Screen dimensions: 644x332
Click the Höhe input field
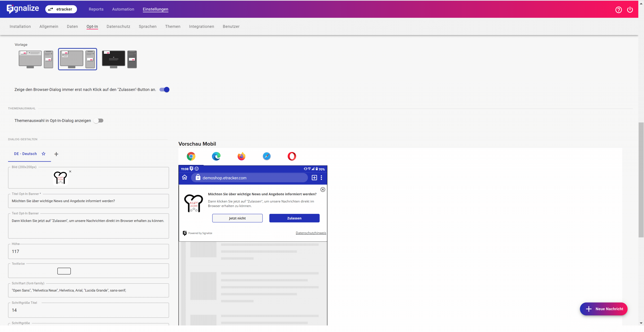[89, 251]
